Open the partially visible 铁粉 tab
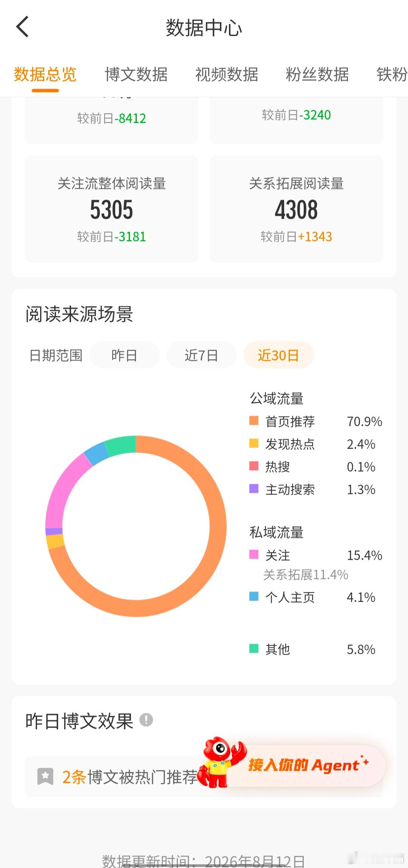This screenshot has width=408, height=868. coord(392,74)
